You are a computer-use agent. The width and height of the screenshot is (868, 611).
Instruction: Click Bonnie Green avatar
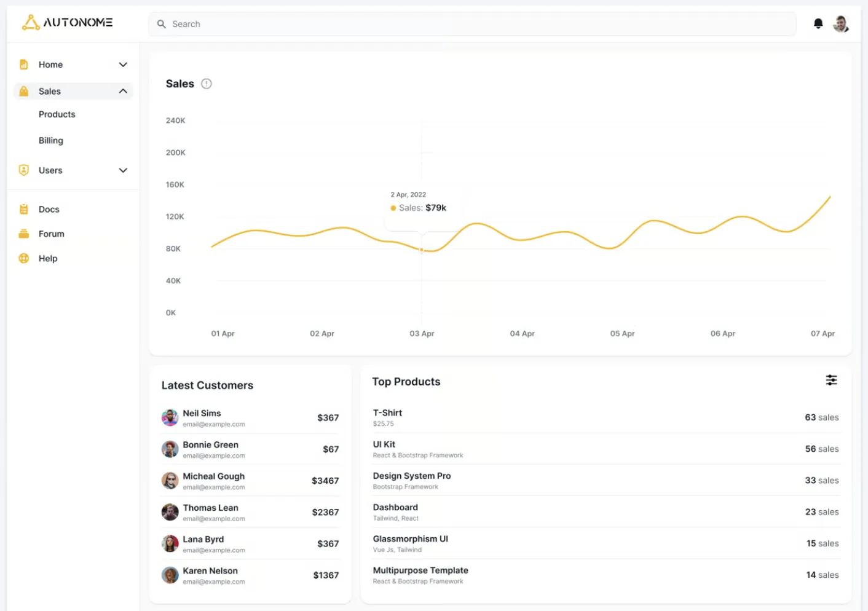pos(170,449)
